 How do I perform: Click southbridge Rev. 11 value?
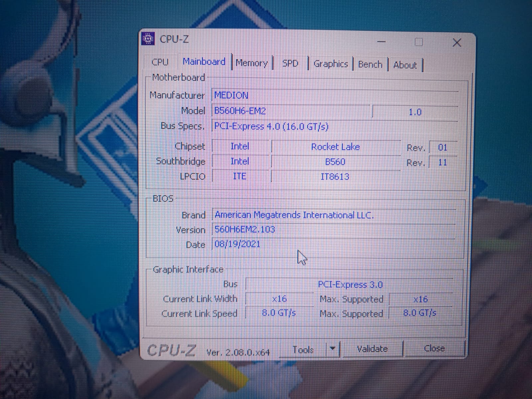click(443, 163)
